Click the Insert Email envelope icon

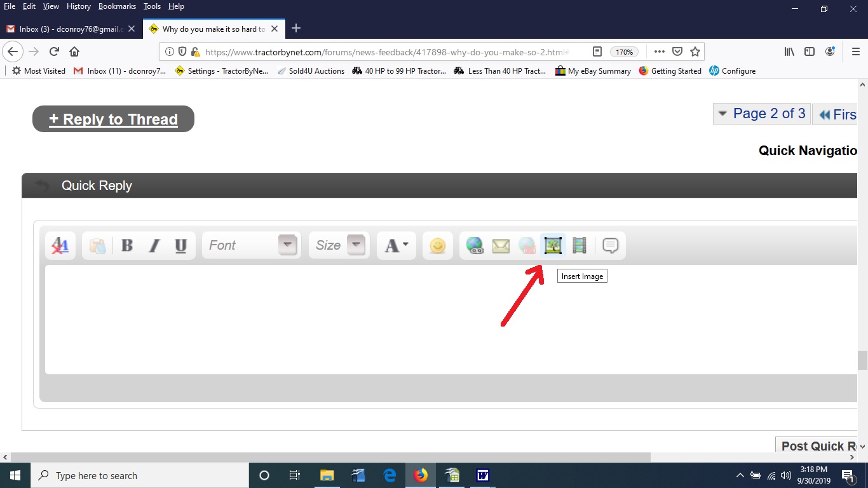pos(501,245)
